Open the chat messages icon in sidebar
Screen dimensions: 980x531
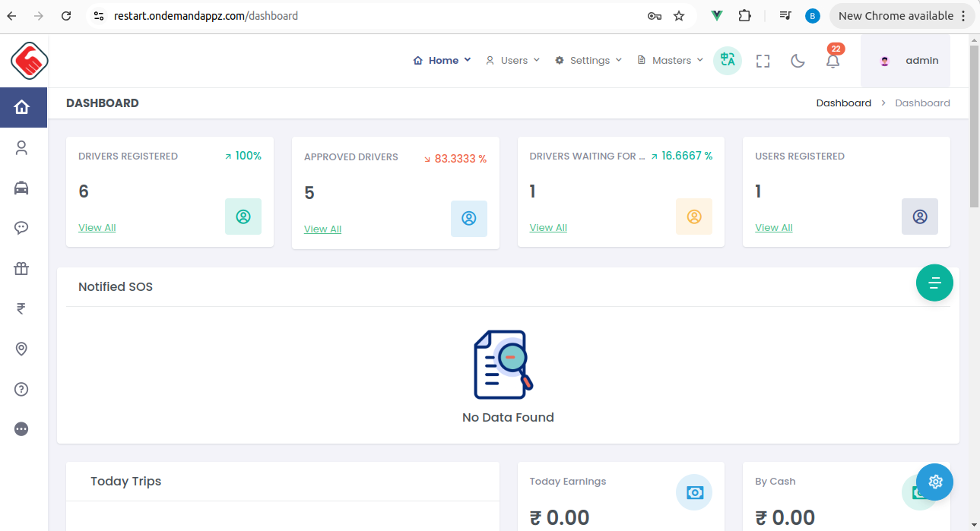coord(21,228)
